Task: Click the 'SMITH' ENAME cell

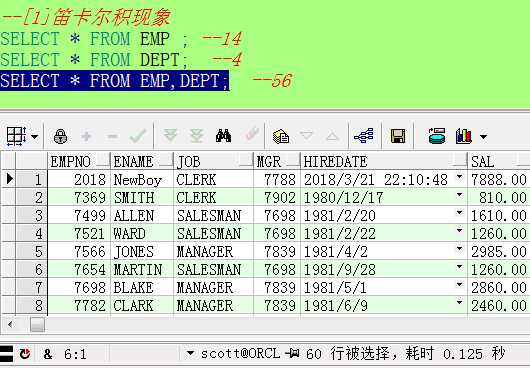Action: [142, 197]
